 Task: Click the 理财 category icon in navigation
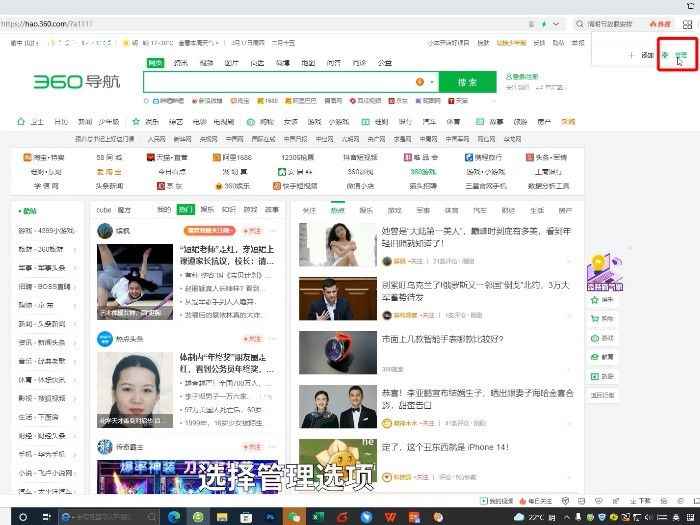coord(365,121)
